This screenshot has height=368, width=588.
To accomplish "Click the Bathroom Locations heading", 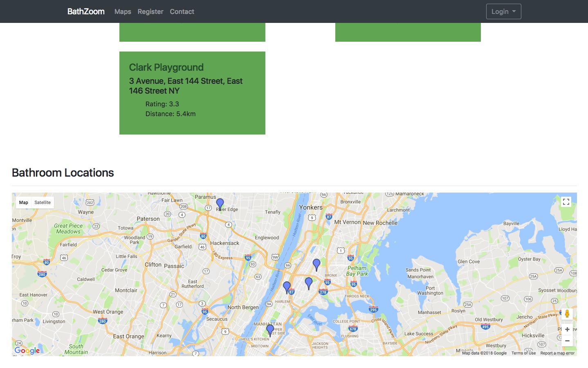I will 63,173.
